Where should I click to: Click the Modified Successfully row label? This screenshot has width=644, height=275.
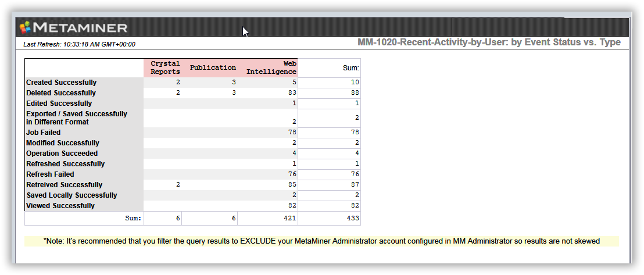point(62,143)
